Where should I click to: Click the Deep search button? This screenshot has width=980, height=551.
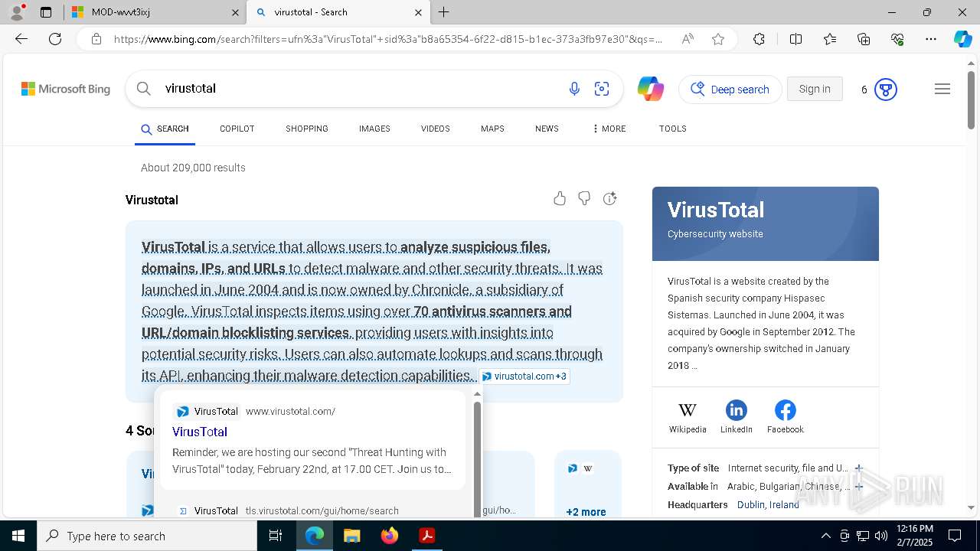coord(730,90)
